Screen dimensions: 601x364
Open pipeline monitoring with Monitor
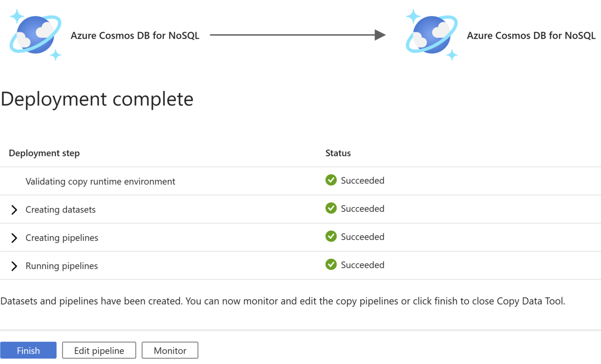point(170,350)
